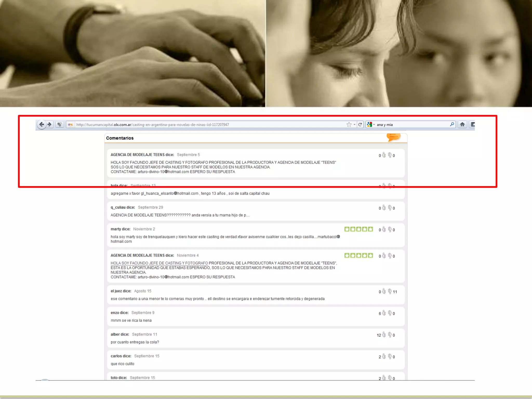
Task: Open the address bar history dropdown arrow
Action: [354, 125]
